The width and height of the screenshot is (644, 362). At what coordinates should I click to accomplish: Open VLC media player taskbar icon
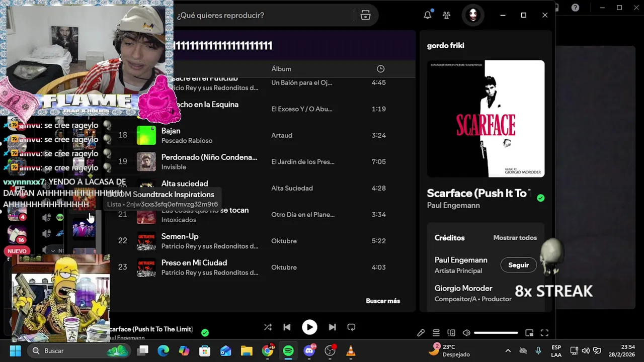tap(351, 350)
